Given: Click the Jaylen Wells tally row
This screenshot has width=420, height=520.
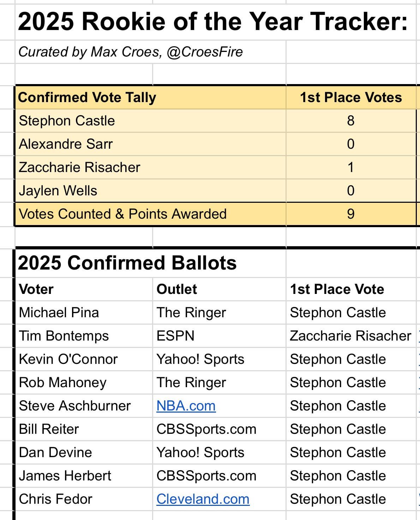Looking at the screenshot, I should pyautogui.click(x=58, y=191).
